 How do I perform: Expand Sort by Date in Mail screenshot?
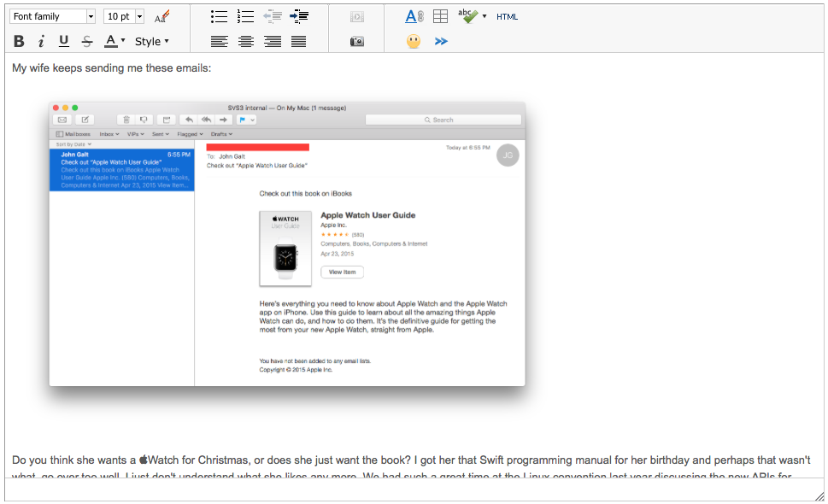point(74,144)
